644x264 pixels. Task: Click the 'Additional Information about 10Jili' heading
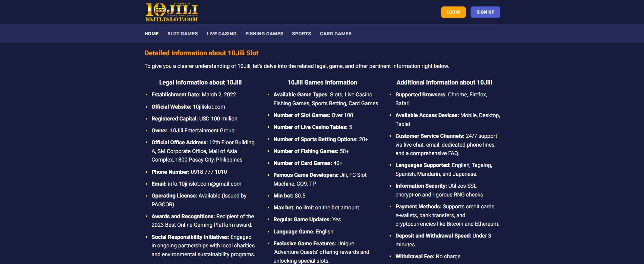tap(444, 82)
